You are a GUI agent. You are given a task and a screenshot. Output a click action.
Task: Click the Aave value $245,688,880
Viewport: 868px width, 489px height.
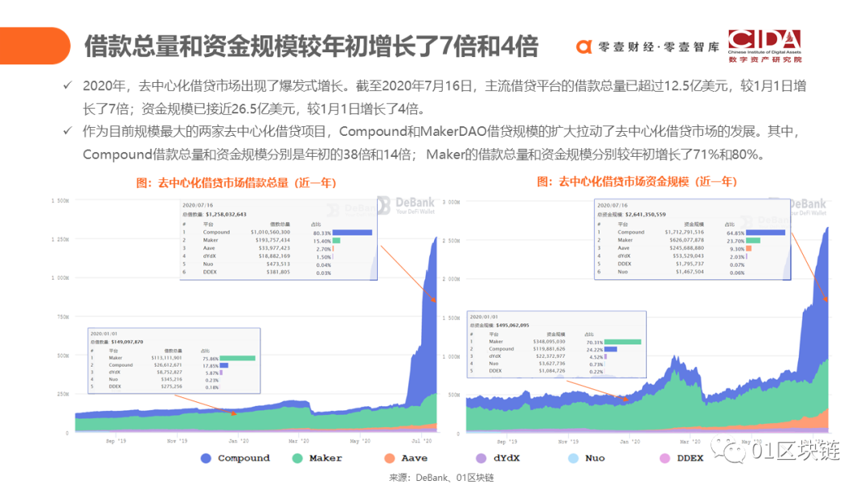(686, 248)
